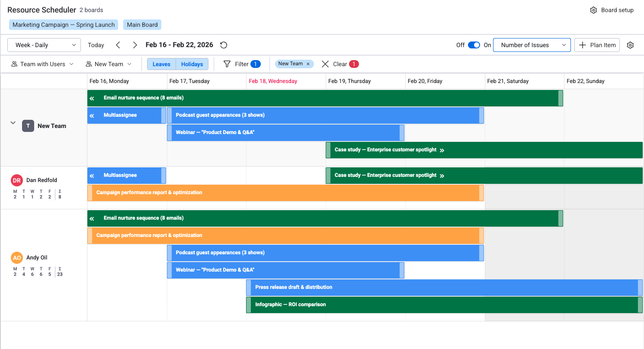The width and height of the screenshot is (644, 349).
Task: Click Plan Item to add an issue
Action: click(597, 45)
